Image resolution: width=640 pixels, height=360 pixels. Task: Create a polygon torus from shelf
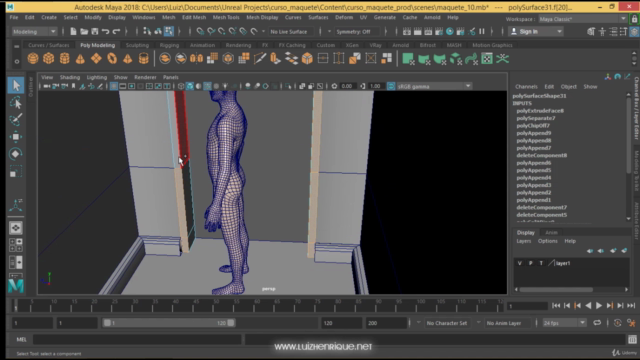112,59
